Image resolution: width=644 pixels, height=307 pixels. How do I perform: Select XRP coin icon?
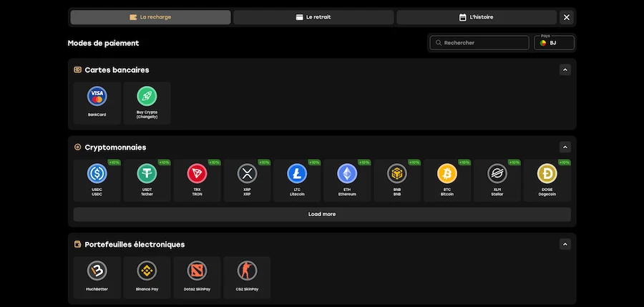click(x=248, y=173)
